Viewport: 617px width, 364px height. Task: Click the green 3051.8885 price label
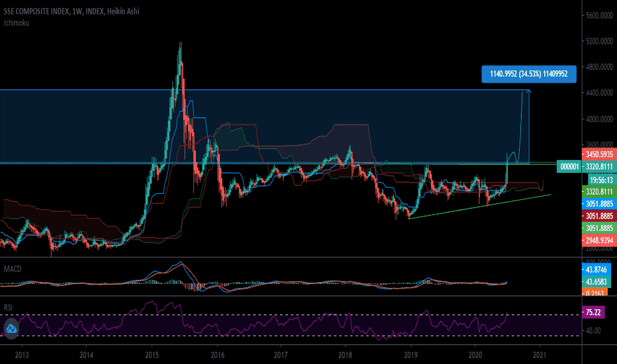click(x=599, y=228)
